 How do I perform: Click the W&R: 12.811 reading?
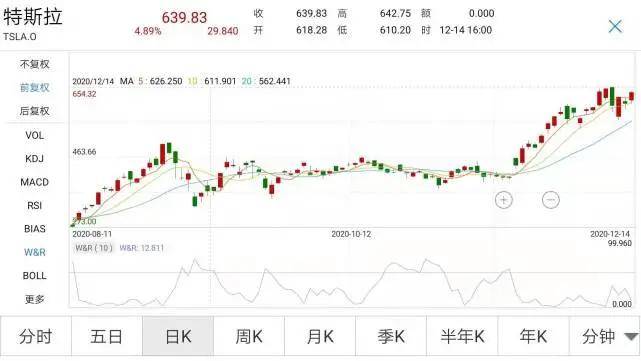[142, 248]
